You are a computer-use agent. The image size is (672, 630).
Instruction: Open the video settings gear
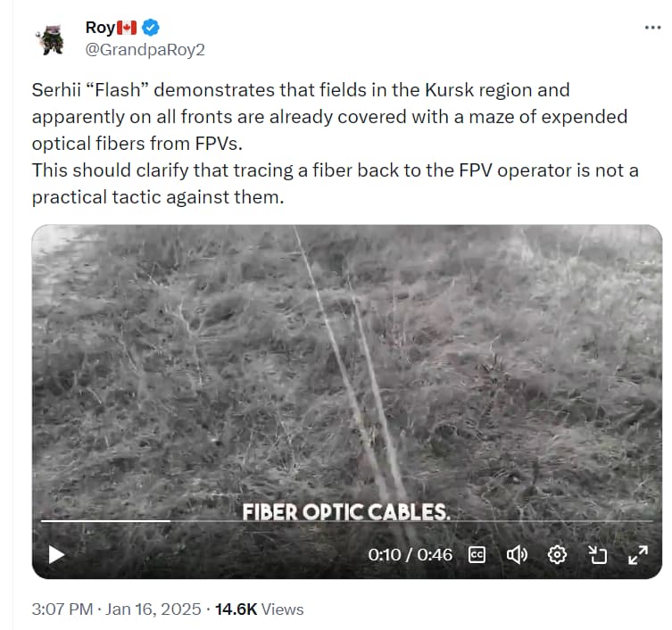click(557, 555)
